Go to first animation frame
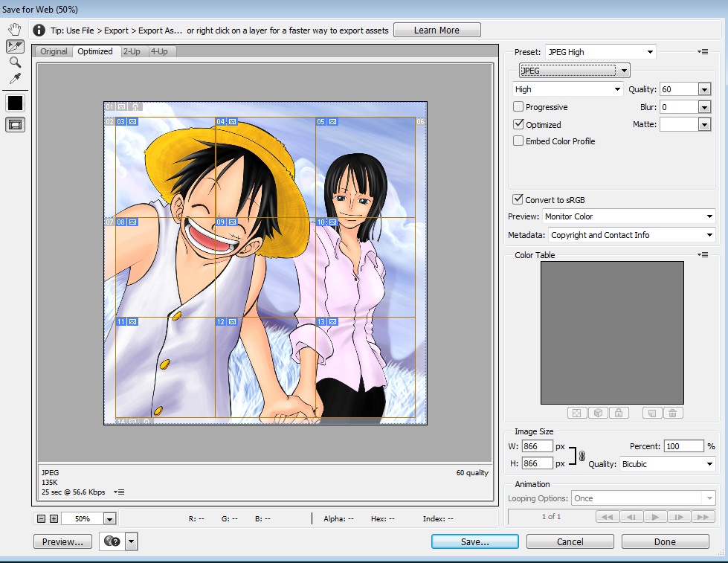The height and width of the screenshot is (563, 728). pos(607,517)
